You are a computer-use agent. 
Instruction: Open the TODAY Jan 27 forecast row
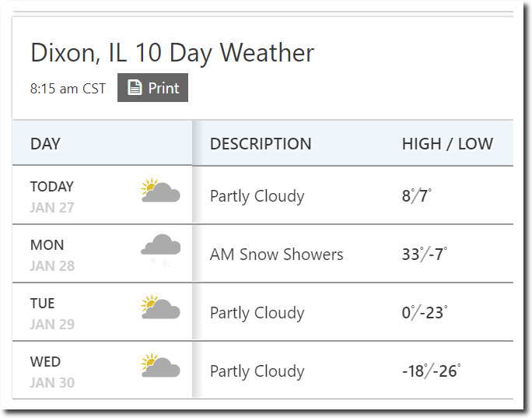pos(263,195)
